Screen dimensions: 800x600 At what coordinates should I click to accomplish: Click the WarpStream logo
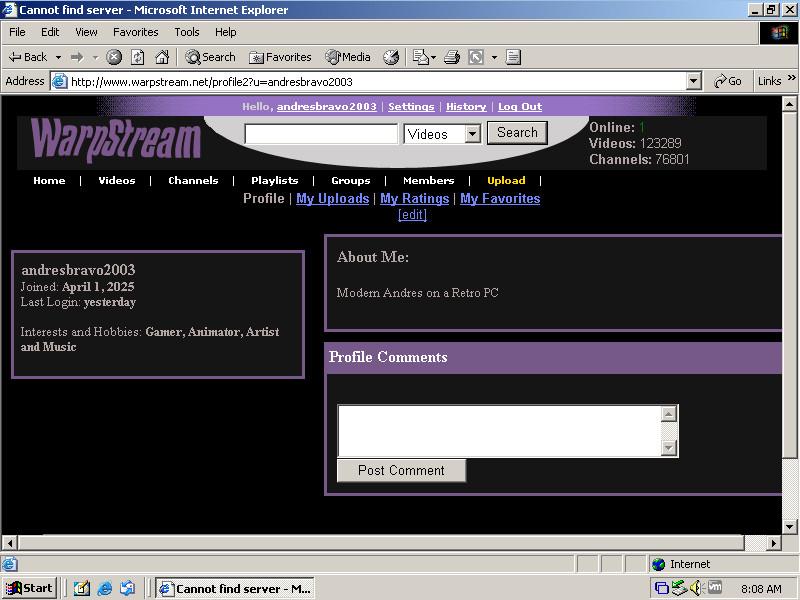tap(115, 141)
